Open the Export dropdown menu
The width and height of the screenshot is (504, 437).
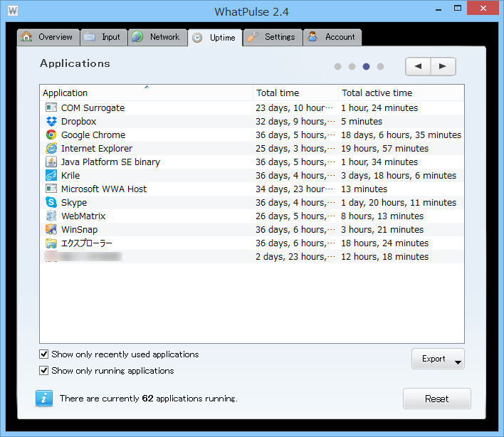click(x=438, y=359)
